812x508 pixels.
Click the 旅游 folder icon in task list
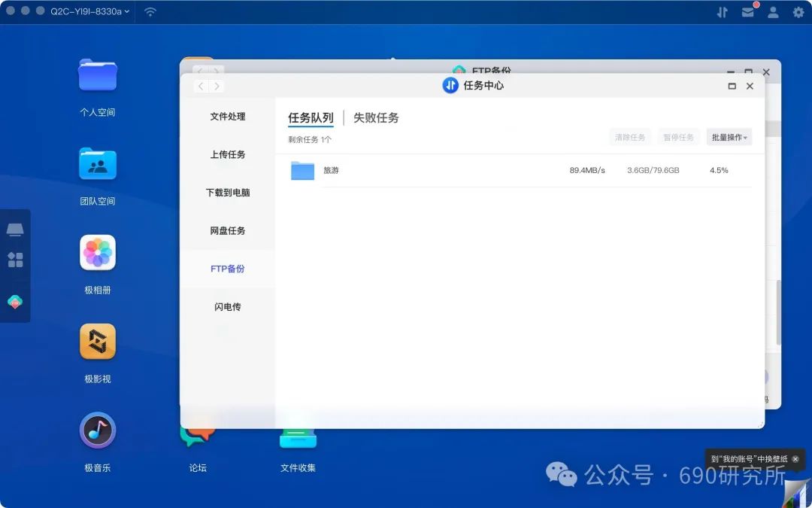302,170
